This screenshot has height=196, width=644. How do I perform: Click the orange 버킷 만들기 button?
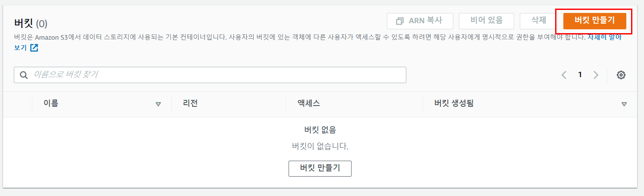[594, 21]
